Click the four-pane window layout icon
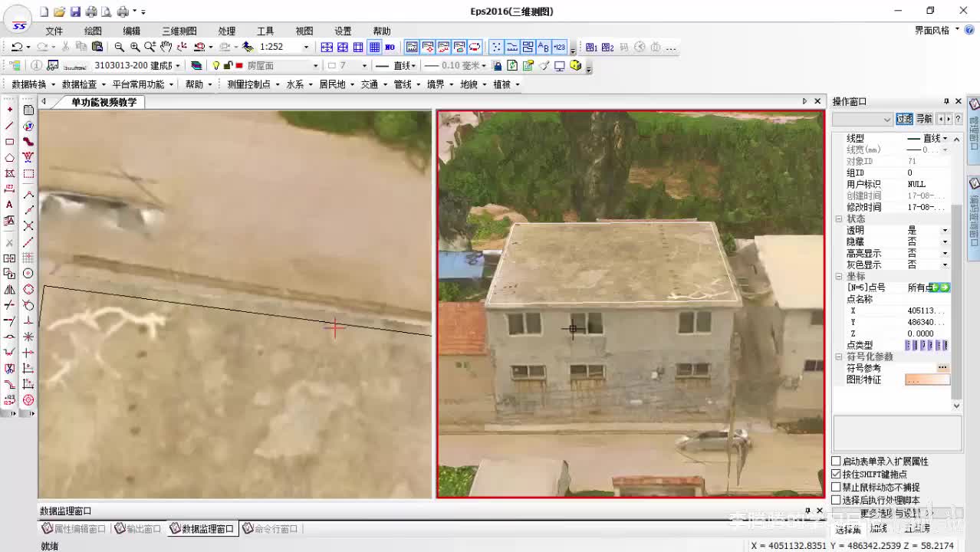 327,47
